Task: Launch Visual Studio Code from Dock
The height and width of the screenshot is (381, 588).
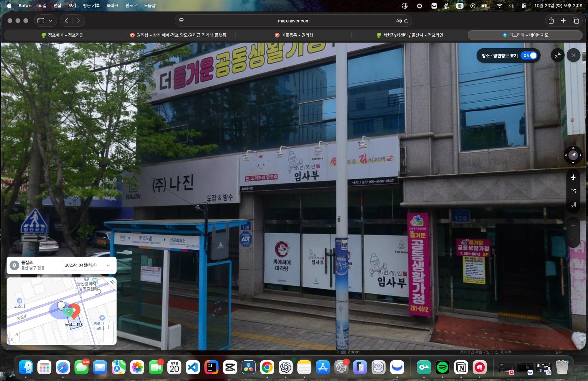Action: click(193, 367)
